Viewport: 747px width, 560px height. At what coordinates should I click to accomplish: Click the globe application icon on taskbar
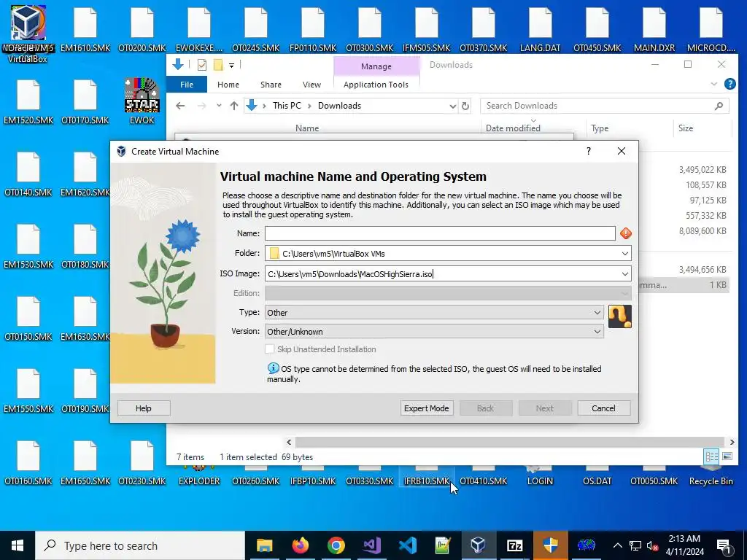coord(586,545)
